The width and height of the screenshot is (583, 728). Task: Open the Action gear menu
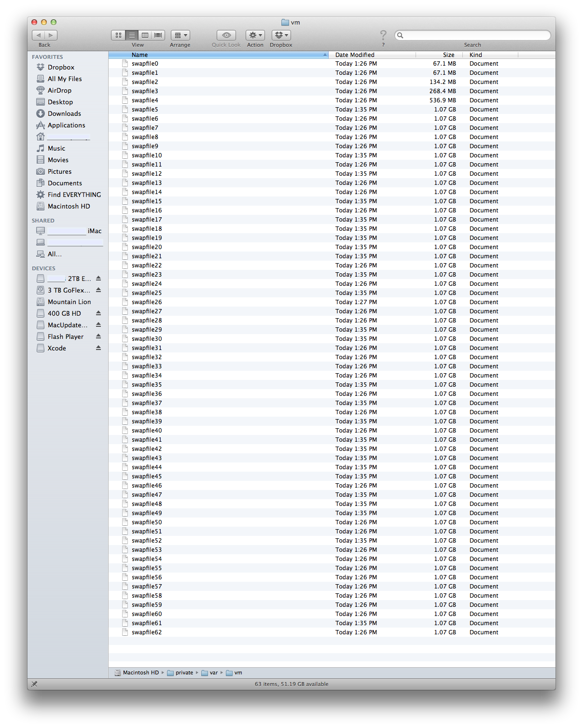pyautogui.click(x=255, y=35)
